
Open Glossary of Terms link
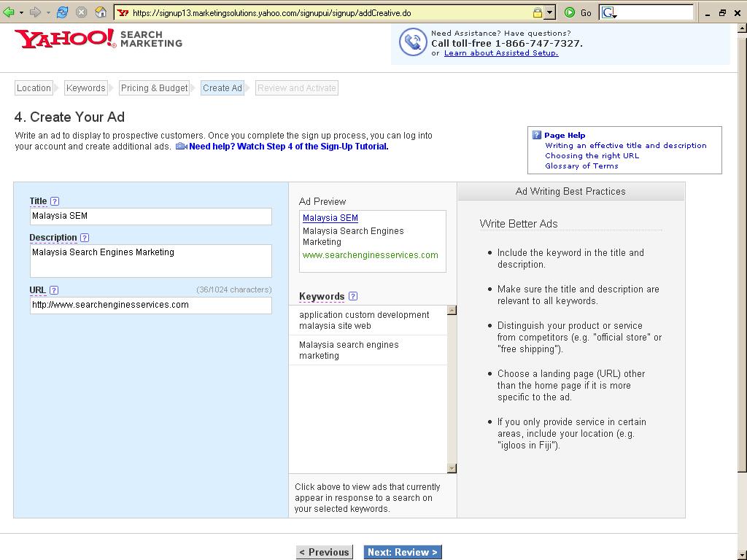pos(581,166)
